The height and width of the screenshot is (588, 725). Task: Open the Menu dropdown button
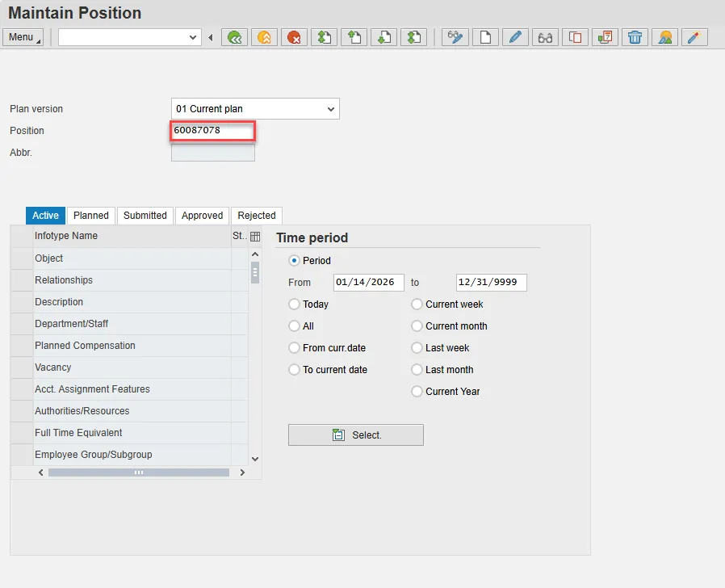coord(23,37)
